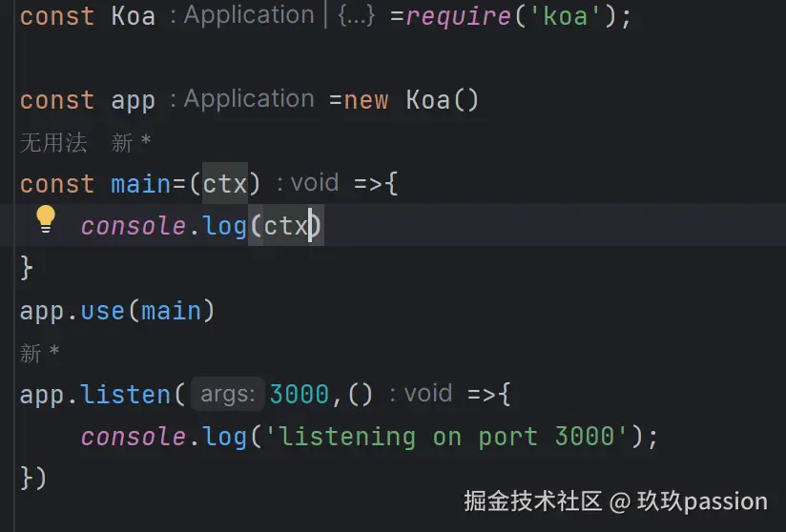
Task: Click ctx inside console.log call
Action: click(286, 226)
